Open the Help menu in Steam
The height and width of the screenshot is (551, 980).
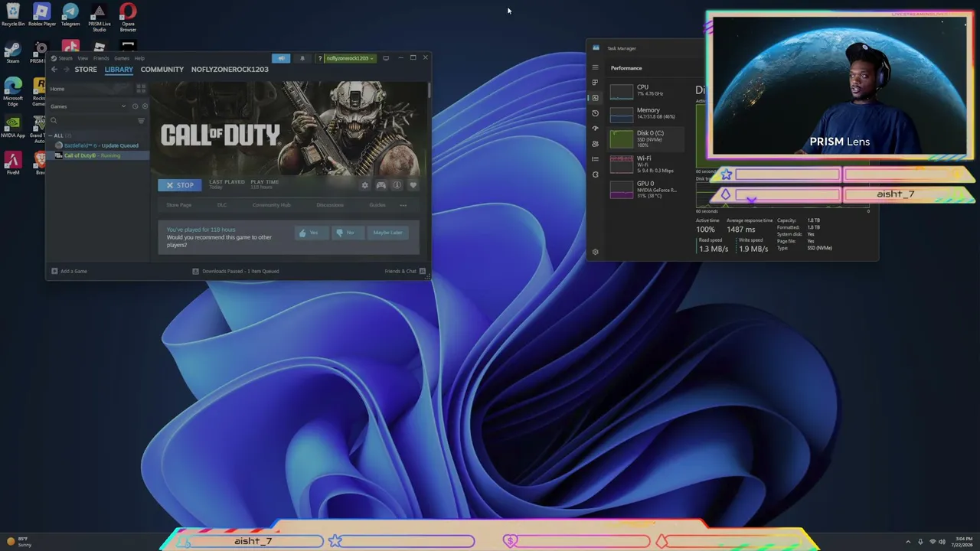point(139,58)
